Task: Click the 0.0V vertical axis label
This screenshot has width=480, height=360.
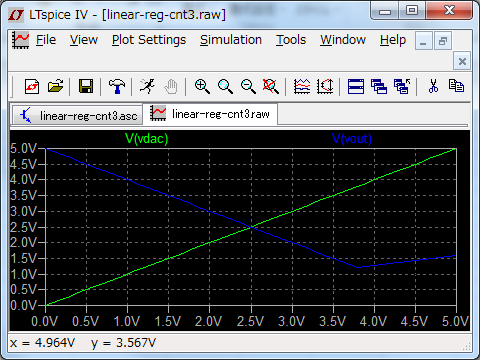Action: click(x=23, y=305)
